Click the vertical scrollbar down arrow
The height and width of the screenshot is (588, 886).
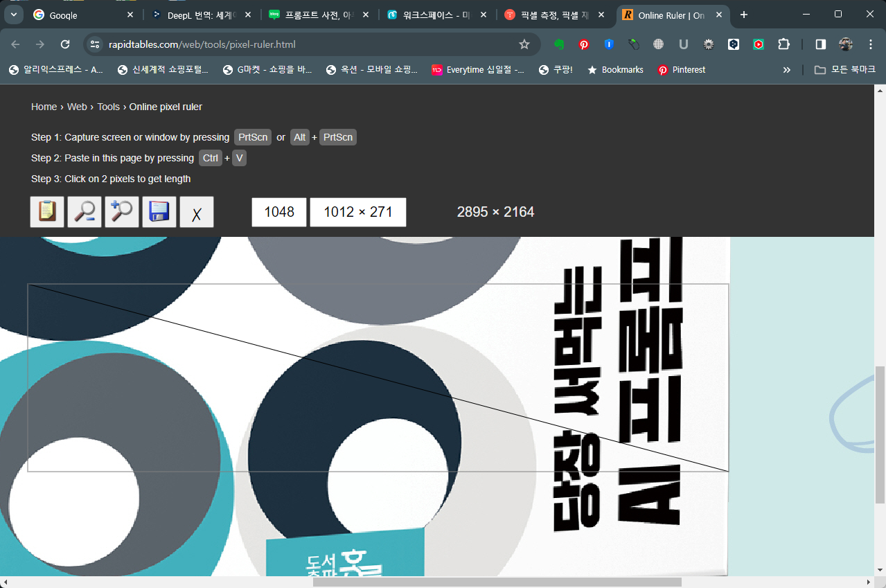(x=880, y=570)
